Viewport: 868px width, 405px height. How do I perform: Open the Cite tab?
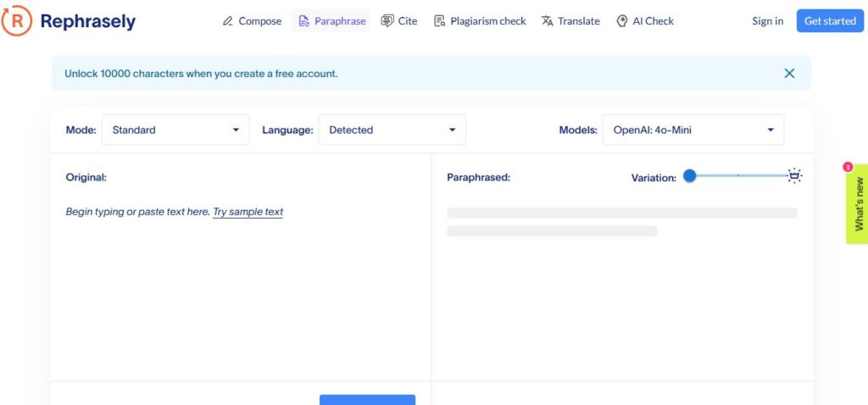(399, 21)
